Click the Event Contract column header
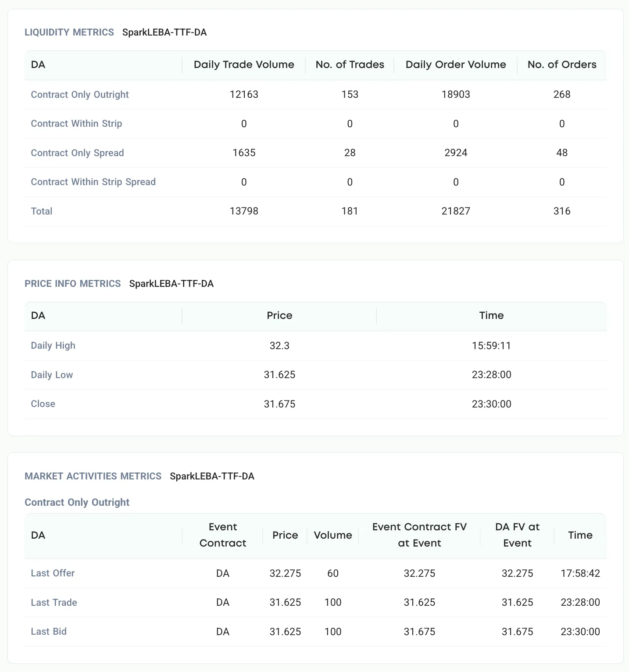Image resolution: width=629 pixels, height=672 pixels. coord(223,535)
